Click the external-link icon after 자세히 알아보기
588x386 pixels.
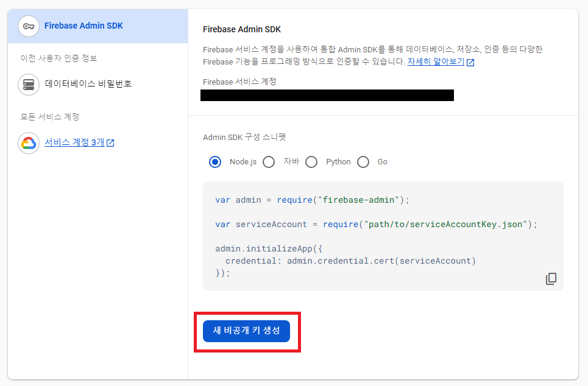[470, 62]
